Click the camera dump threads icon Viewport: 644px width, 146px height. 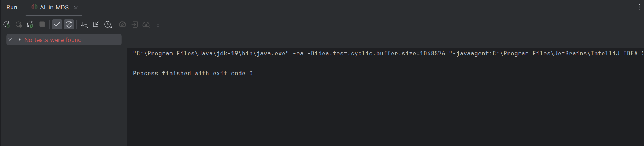pos(122,25)
